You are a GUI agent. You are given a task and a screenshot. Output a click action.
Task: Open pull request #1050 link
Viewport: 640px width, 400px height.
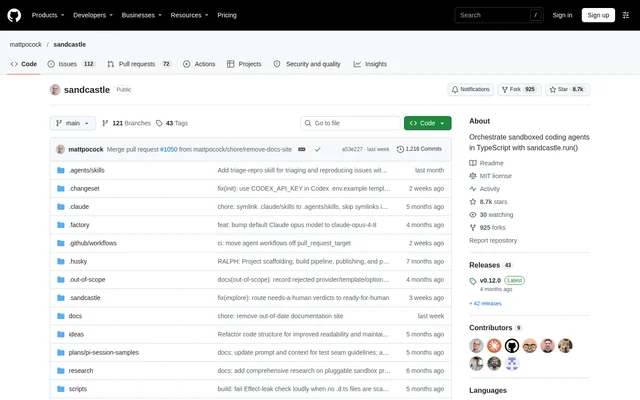coord(169,149)
